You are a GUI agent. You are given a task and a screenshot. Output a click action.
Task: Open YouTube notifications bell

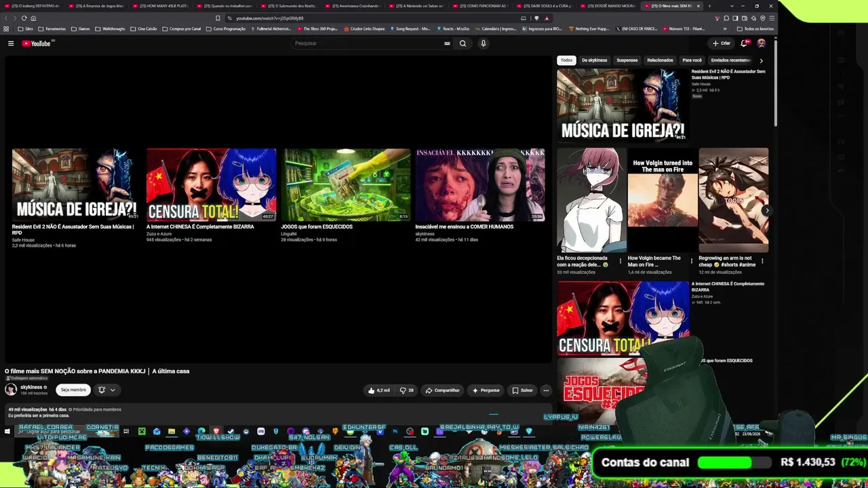tap(744, 43)
